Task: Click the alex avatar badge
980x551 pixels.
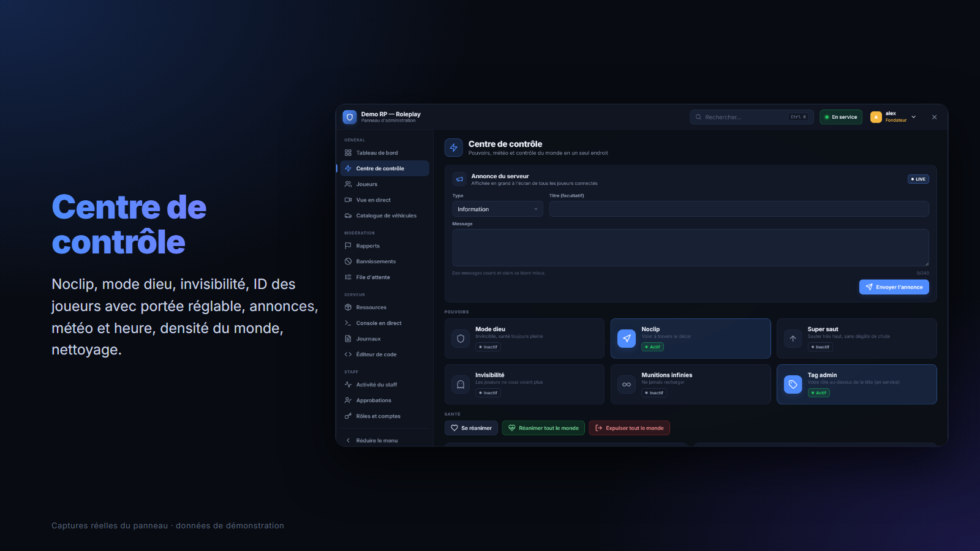Action: pyautogui.click(x=876, y=117)
